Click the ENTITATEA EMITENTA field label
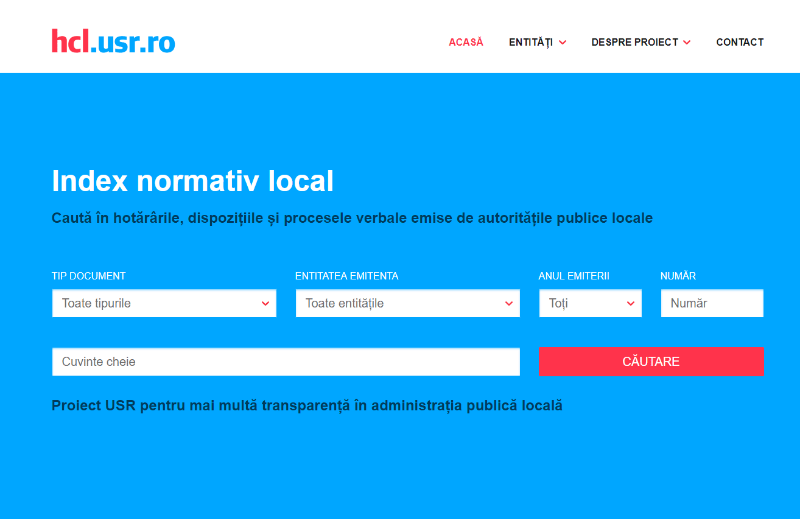Image resolution: width=800 pixels, height=519 pixels. pyautogui.click(x=346, y=276)
